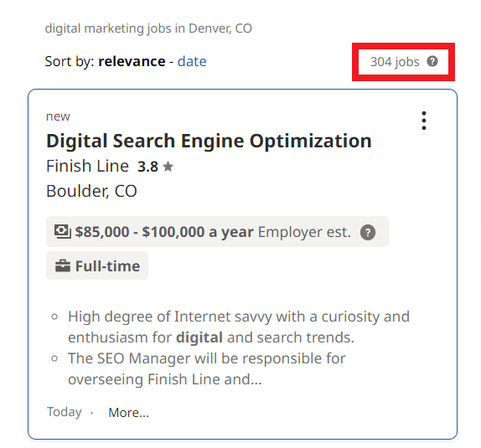The width and height of the screenshot is (481, 448).
Task: Click the Today posting date text
Action: coord(65,412)
